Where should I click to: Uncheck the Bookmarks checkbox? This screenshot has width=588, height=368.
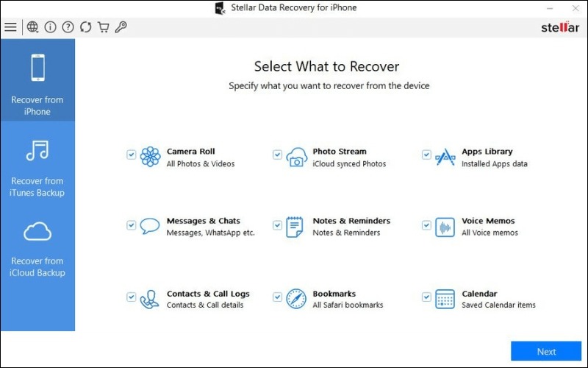click(278, 297)
